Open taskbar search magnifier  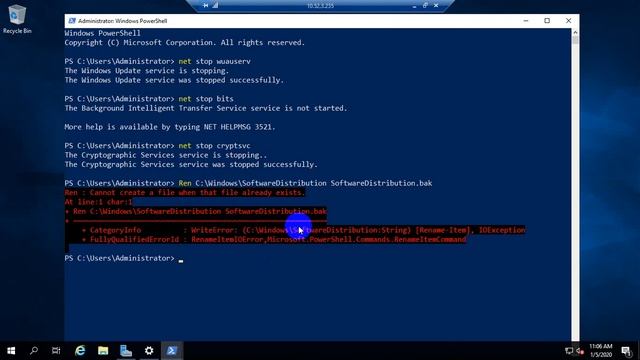[x=34, y=351]
